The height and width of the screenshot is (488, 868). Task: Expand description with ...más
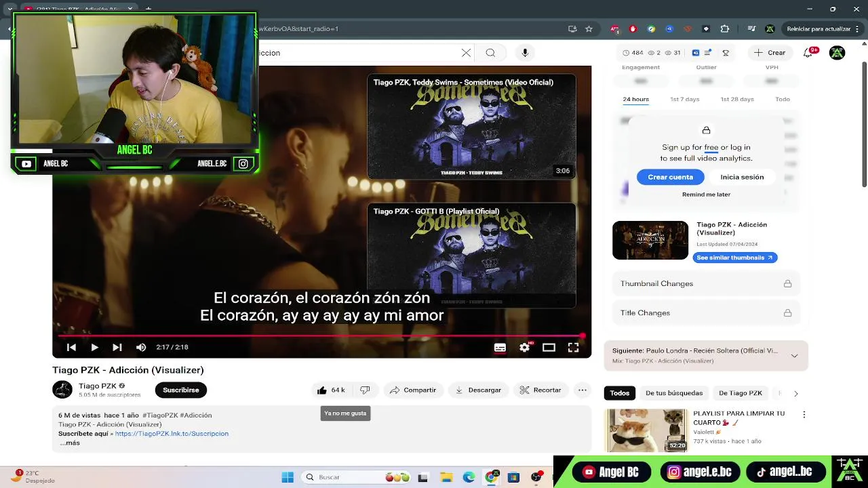[x=70, y=443]
